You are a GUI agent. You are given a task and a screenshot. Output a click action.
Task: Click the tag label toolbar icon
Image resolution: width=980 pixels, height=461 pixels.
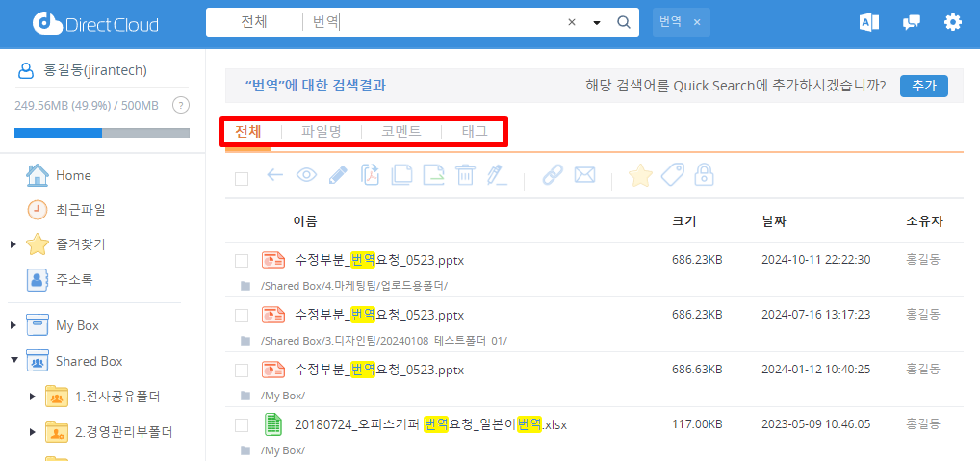click(x=673, y=175)
